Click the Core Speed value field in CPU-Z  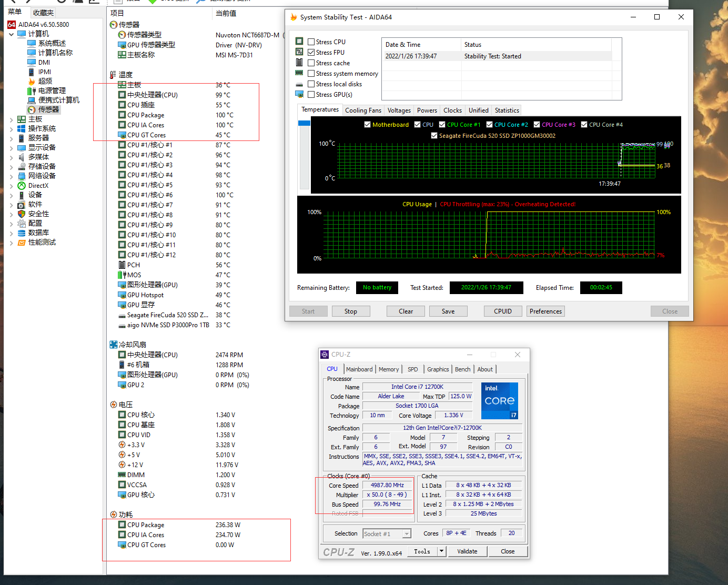coord(387,486)
